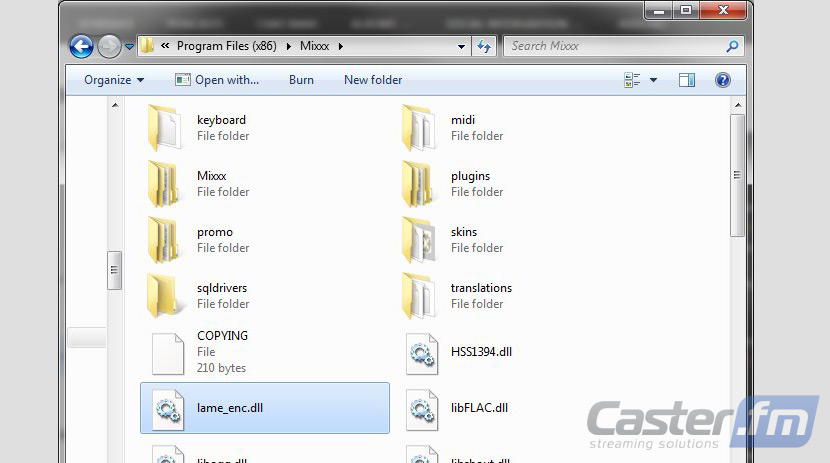Select the COPYING file icon

click(x=168, y=353)
